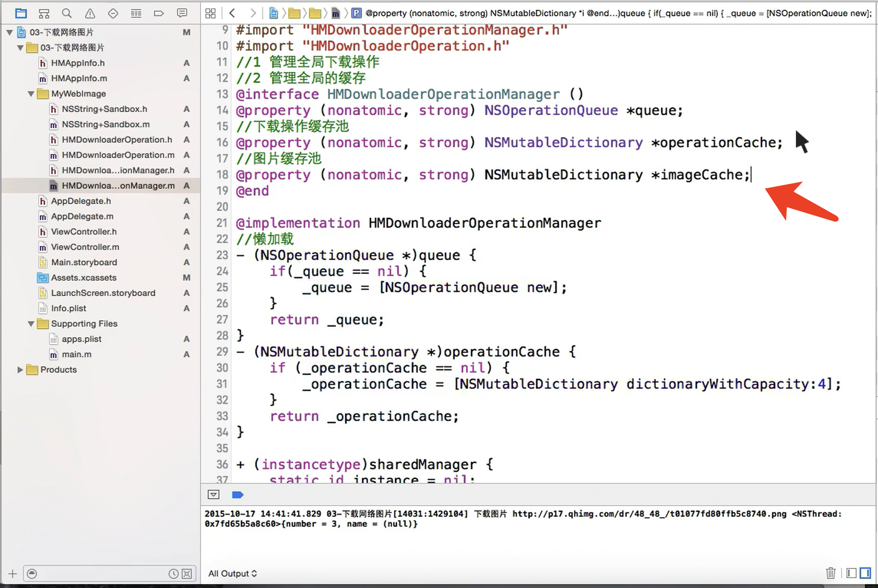Screen dimensions: 878x588
Task: Toggle the debug area hide button
Action: (214, 494)
